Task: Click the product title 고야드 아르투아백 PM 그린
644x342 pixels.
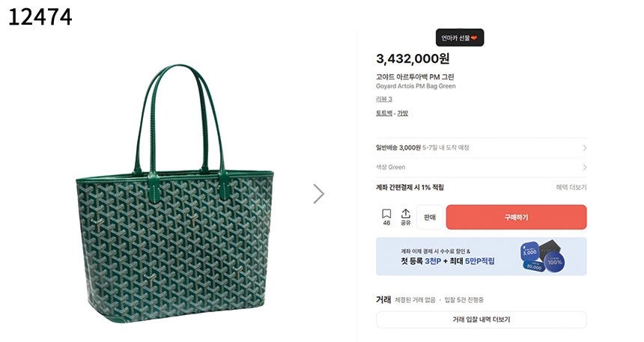Action: [x=415, y=76]
